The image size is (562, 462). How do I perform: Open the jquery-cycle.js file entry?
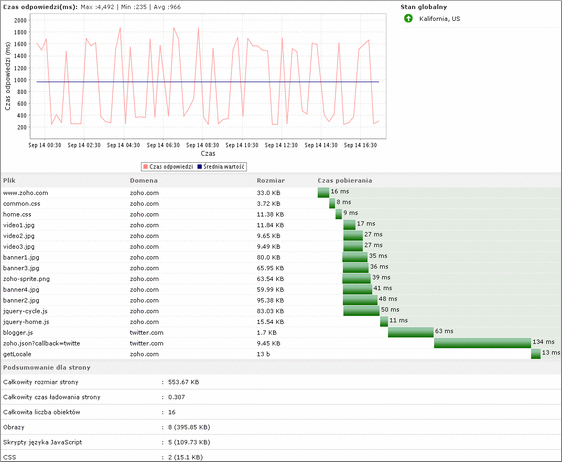(25, 311)
